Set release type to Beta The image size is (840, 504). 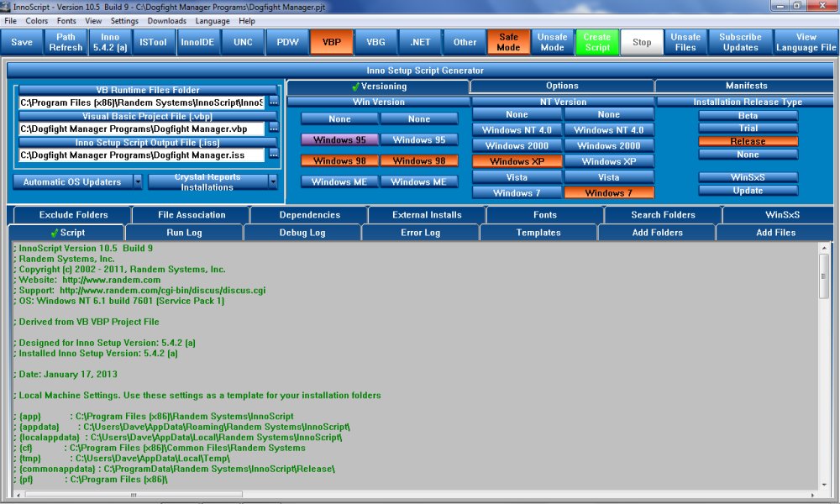(748, 116)
